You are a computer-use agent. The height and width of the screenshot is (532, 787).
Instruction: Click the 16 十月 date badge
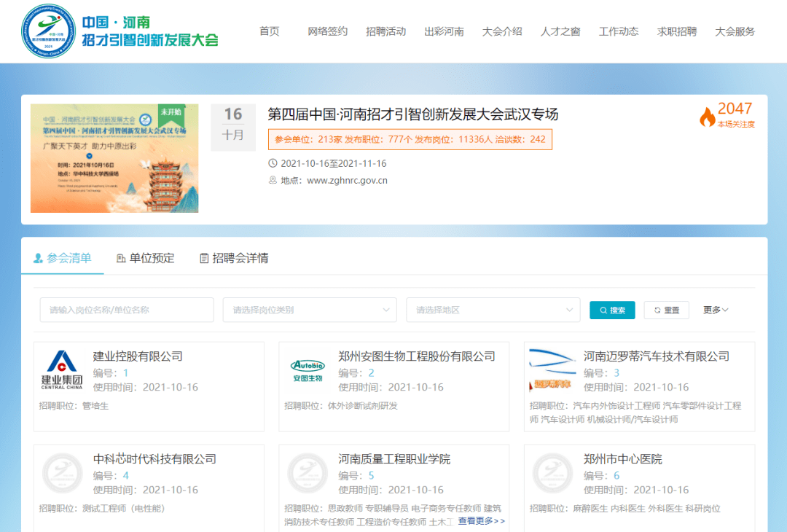click(233, 127)
